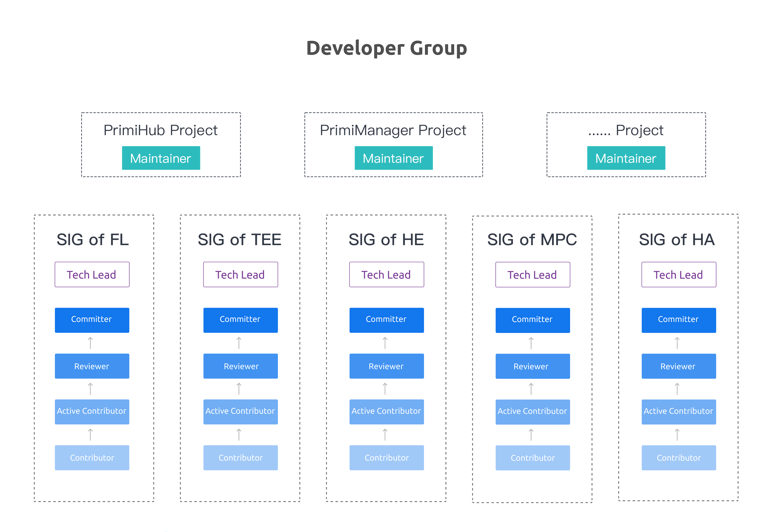Open Tech Lead in SIG of HA
775x532 pixels.
[x=679, y=274]
